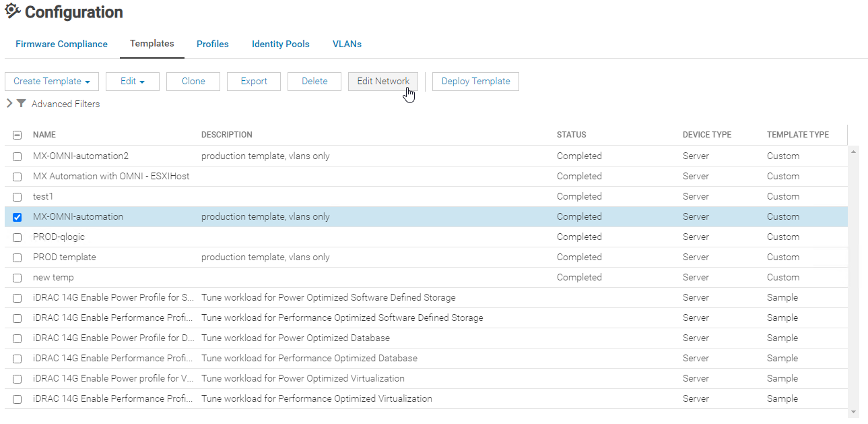Screen dimensions: 868x424
Task: Open the Identity Pools tab
Action: 280,44
